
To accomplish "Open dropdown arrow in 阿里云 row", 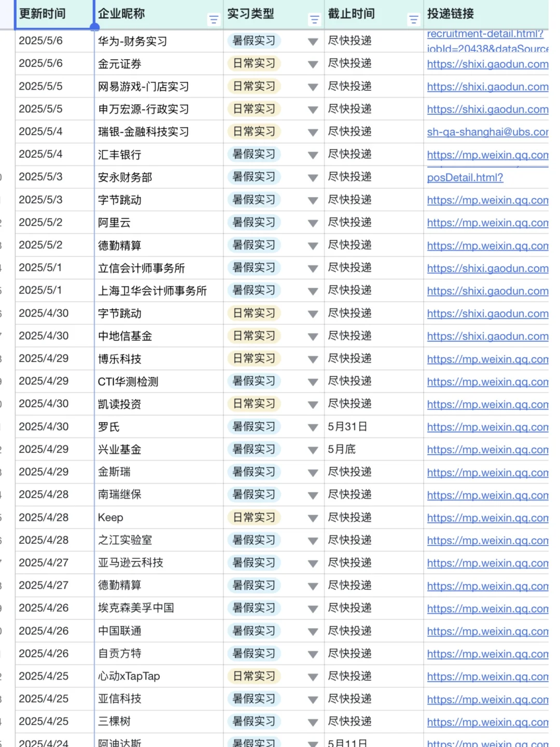I will tap(313, 223).
